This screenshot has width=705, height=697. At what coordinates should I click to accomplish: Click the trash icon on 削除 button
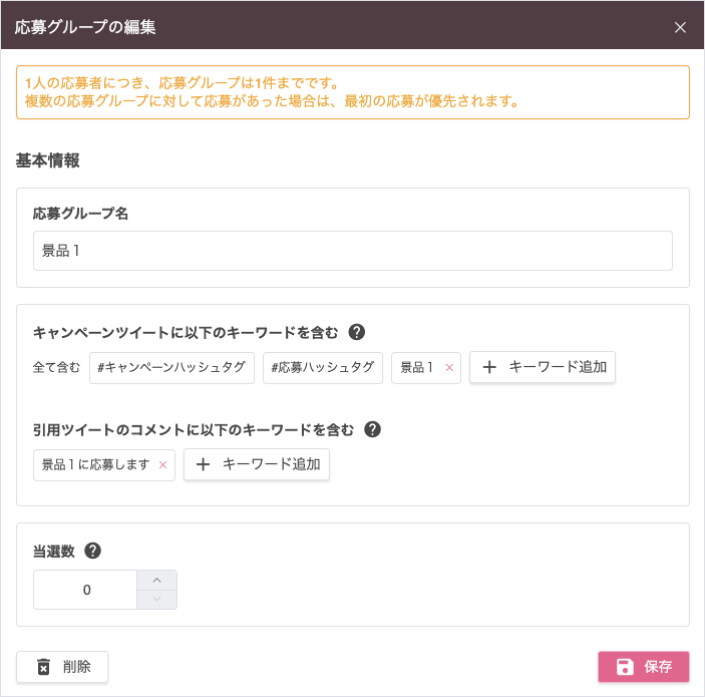(x=44, y=667)
